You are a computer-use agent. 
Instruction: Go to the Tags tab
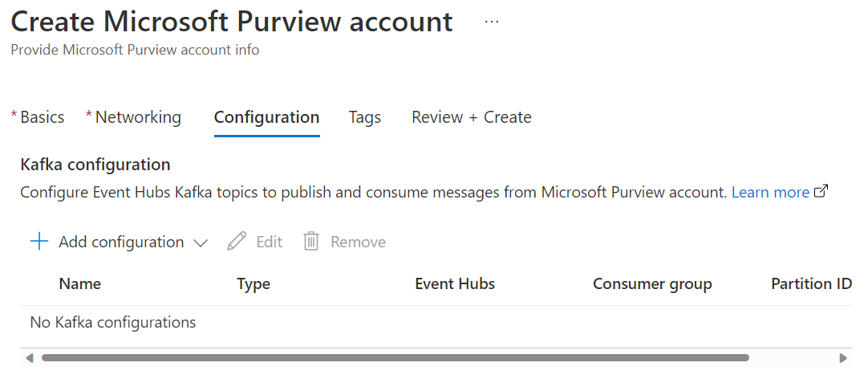(x=365, y=117)
